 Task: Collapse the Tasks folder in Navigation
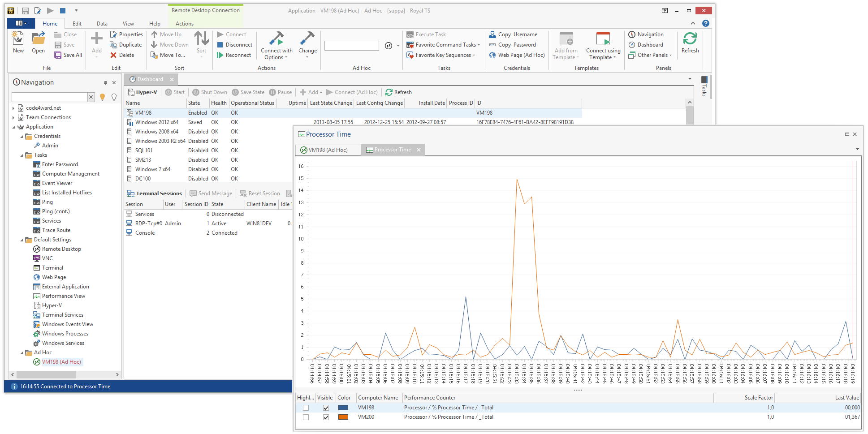pos(22,155)
